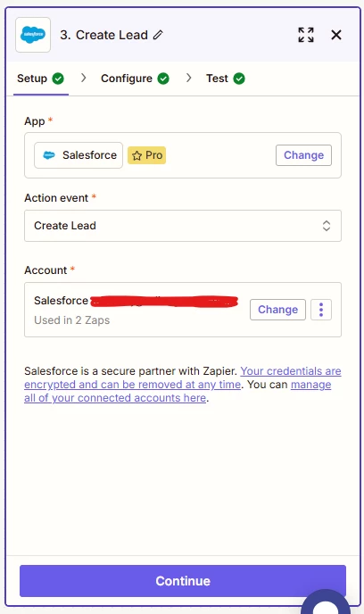Click the Salesforce logo in the step header

33,35
